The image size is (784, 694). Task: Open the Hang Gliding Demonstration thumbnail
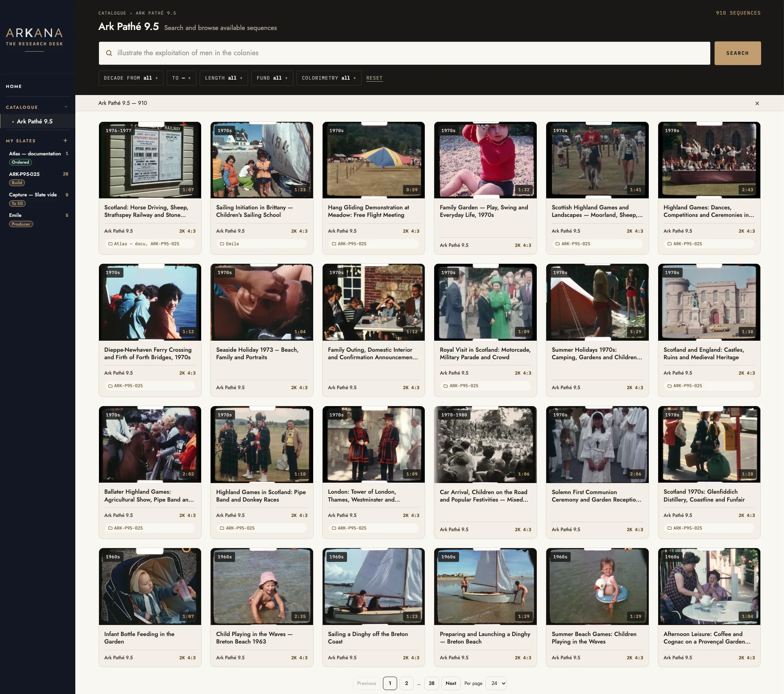373,160
